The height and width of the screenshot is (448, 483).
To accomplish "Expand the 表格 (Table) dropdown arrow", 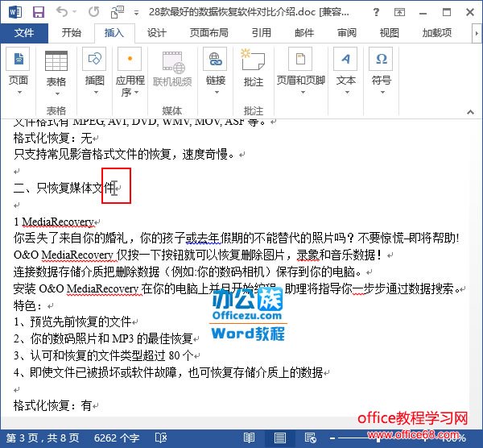I will click(x=57, y=93).
